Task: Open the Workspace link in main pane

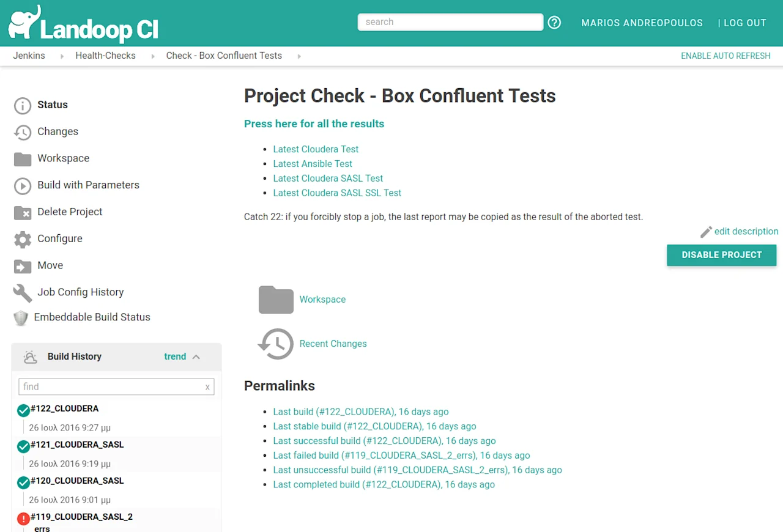Action: point(322,300)
